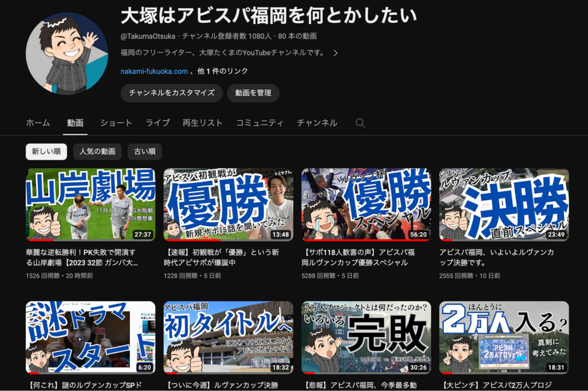Open the ホーム tab

point(38,123)
